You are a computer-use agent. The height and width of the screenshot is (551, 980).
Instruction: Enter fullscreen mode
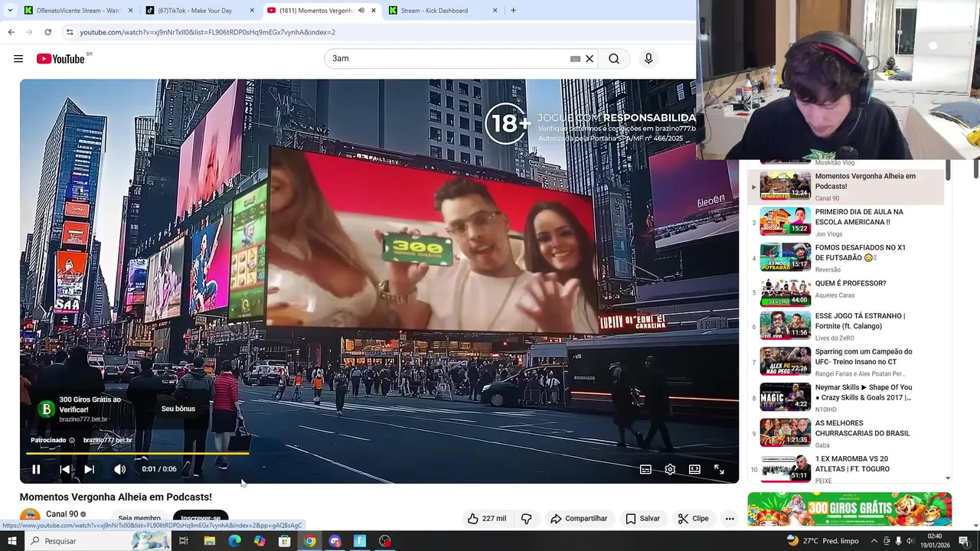coord(719,469)
